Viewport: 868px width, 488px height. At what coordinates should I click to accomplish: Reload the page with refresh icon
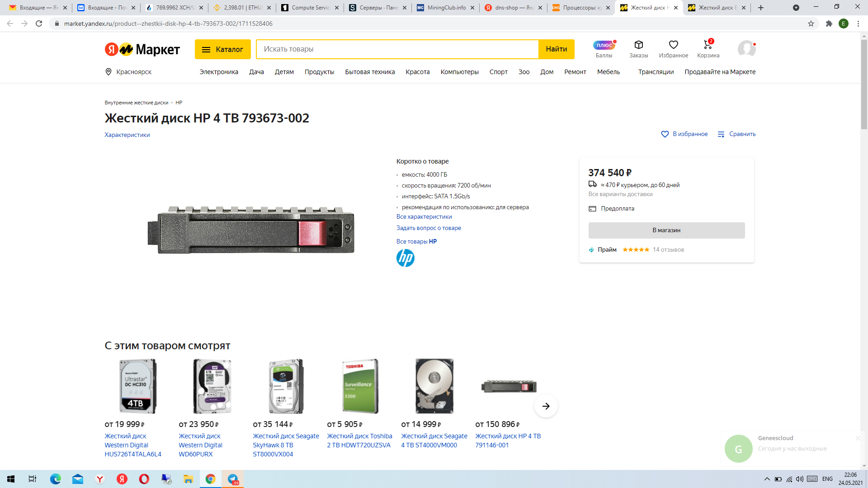39,23
